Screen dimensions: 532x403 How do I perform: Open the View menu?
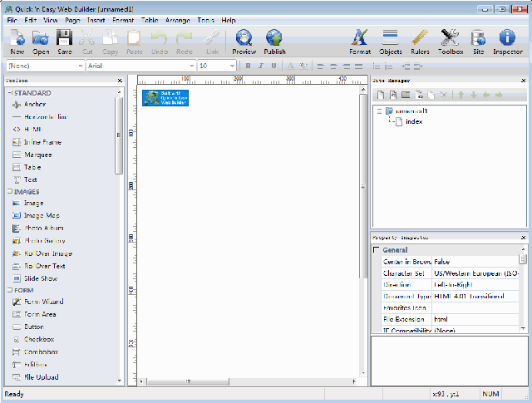pyautogui.click(x=50, y=20)
